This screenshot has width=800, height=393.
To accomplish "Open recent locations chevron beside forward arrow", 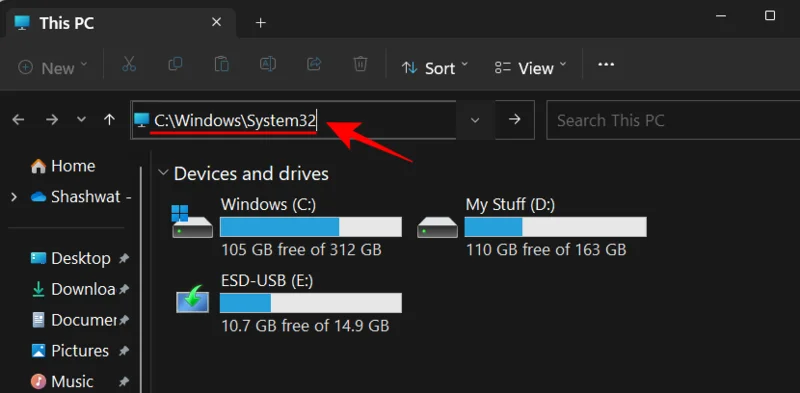I will (81, 120).
